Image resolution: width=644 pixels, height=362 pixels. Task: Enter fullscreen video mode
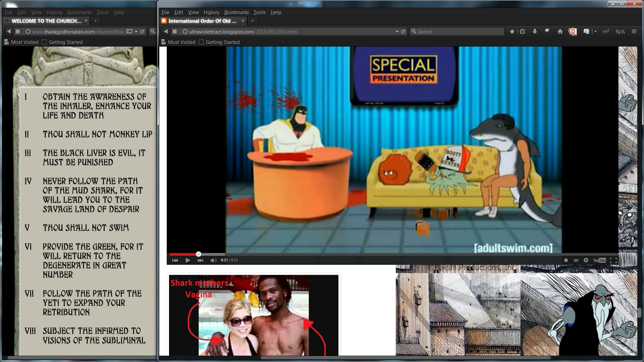click(613, 260)
